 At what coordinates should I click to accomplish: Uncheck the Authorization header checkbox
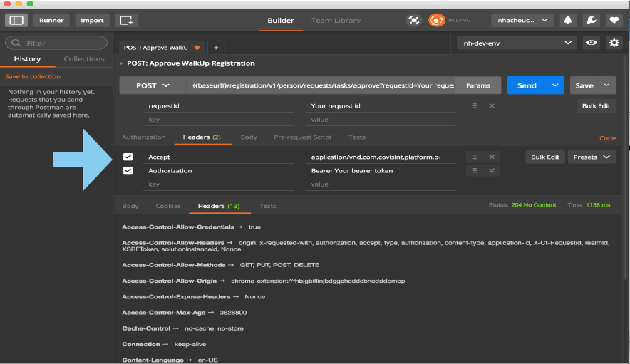coord(128,170)
